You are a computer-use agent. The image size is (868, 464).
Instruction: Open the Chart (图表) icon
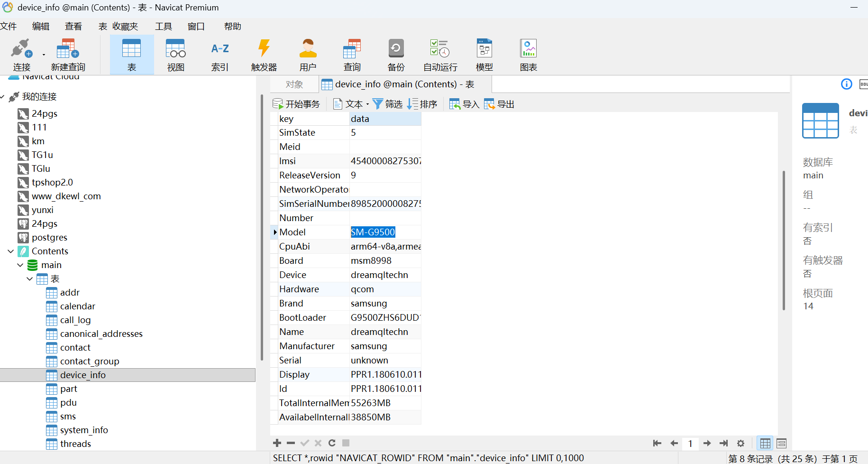[529, 55]
